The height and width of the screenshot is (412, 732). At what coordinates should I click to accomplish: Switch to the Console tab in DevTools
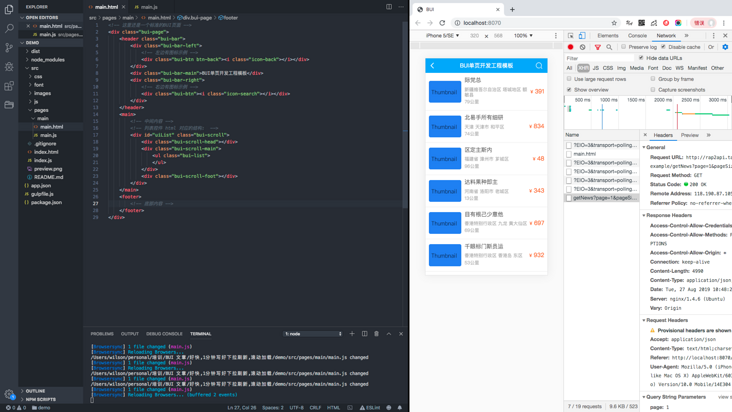pyautogui.click(x=637, y=35)
